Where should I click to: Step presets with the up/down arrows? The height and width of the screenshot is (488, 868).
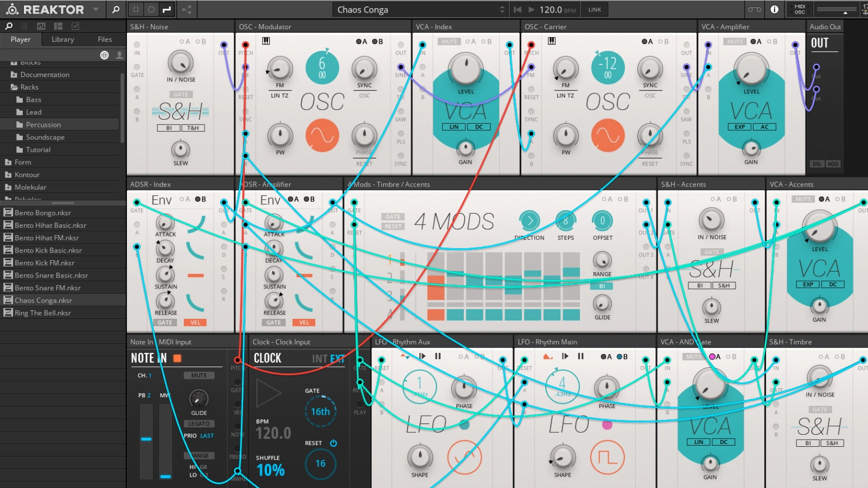[x=502, y=9]
